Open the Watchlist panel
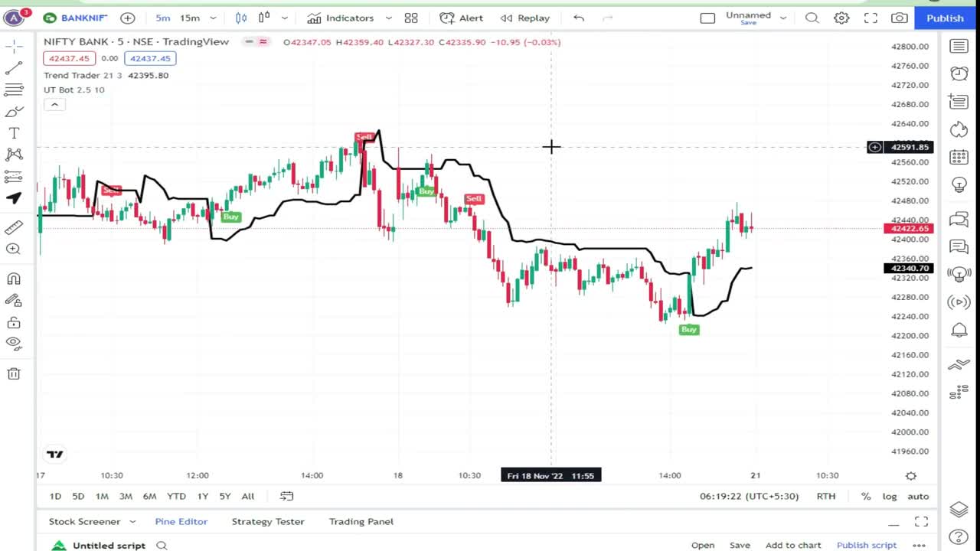 pos(959,47)
